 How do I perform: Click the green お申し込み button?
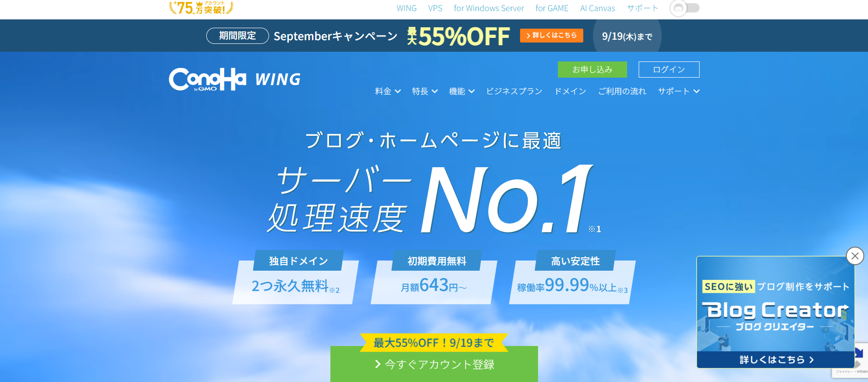(593, 69)
